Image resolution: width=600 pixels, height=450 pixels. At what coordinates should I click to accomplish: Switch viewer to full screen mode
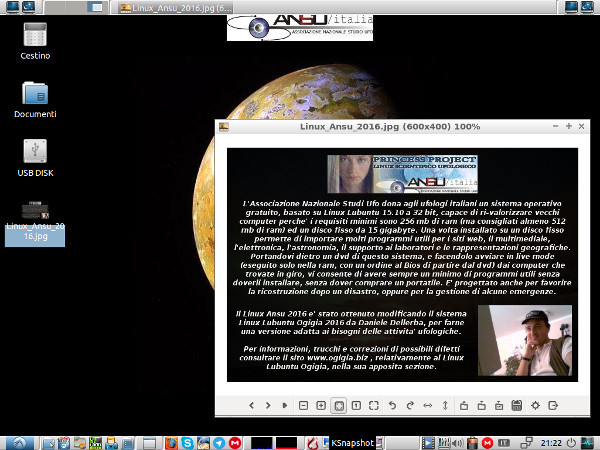(374, 405)
